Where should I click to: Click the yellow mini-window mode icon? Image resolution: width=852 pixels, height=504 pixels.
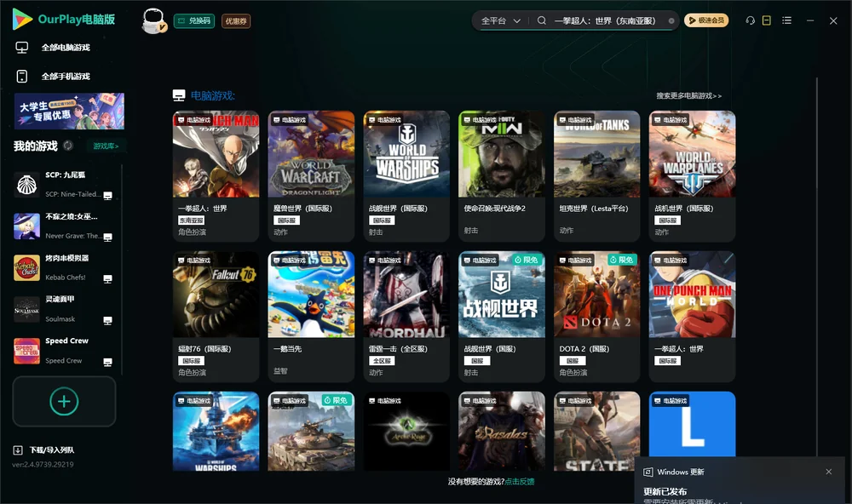pos(767,20)
